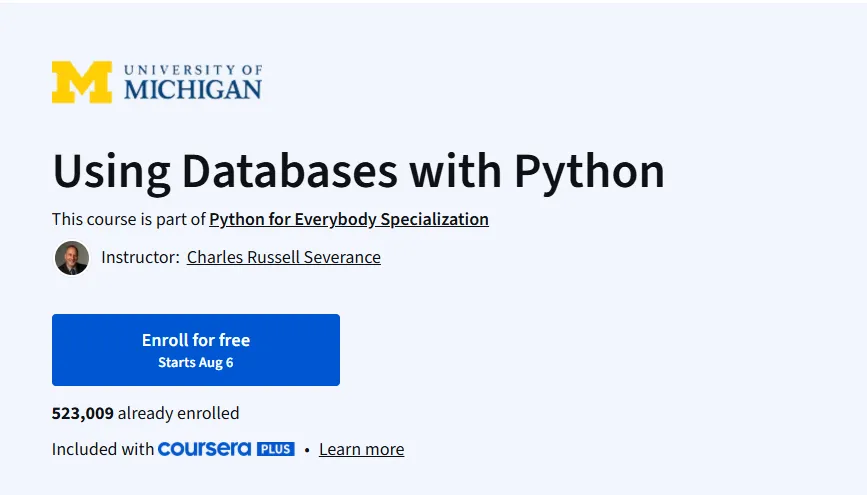The height and width of the screenshot is (495, 867).
Task: Click the blue PLUS badge
Action: point(275,449)
